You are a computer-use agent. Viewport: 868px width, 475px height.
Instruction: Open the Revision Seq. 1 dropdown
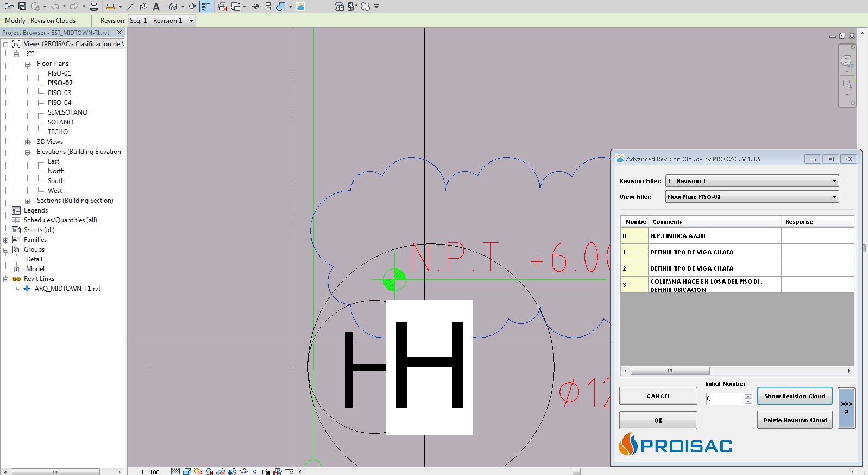[x=162, y=21]
